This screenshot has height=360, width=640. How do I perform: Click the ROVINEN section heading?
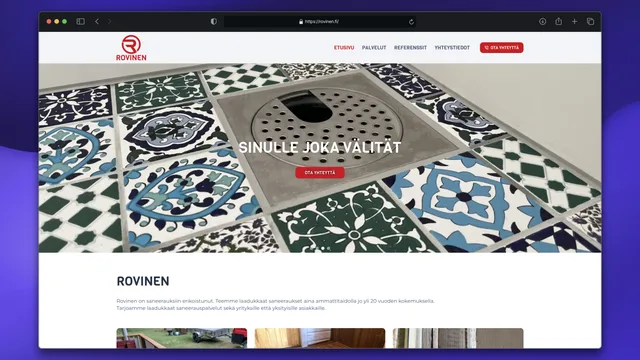[x=143, y=281]
